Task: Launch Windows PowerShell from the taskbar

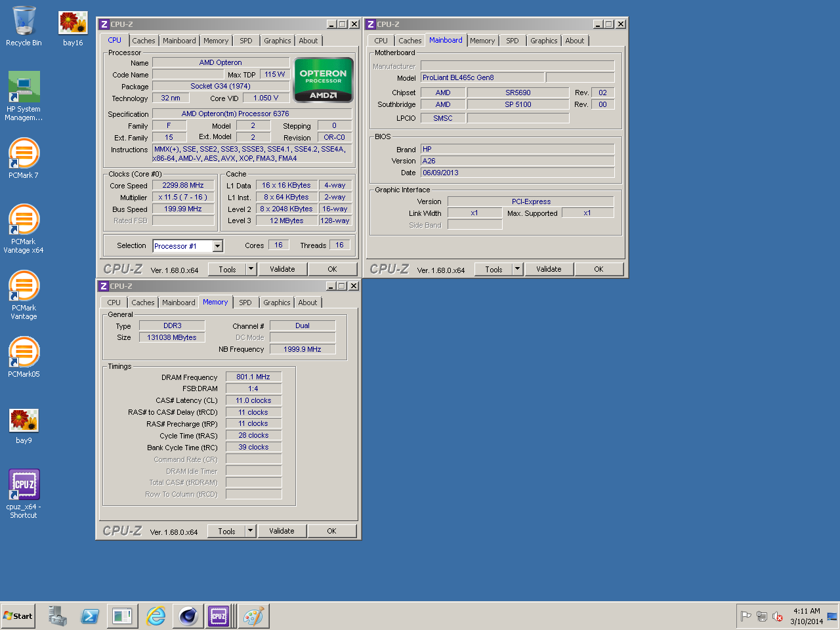Action: pyautogui.click(x=90, y=616)
